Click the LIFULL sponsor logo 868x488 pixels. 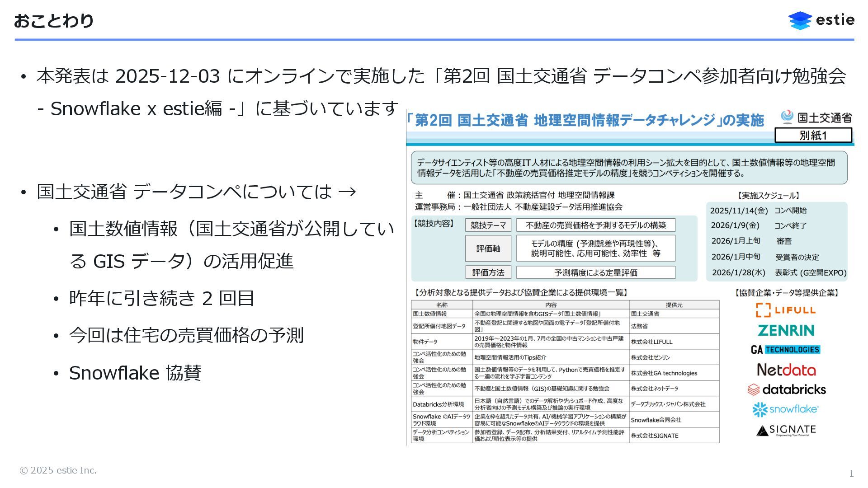click(x=786, y=310)
